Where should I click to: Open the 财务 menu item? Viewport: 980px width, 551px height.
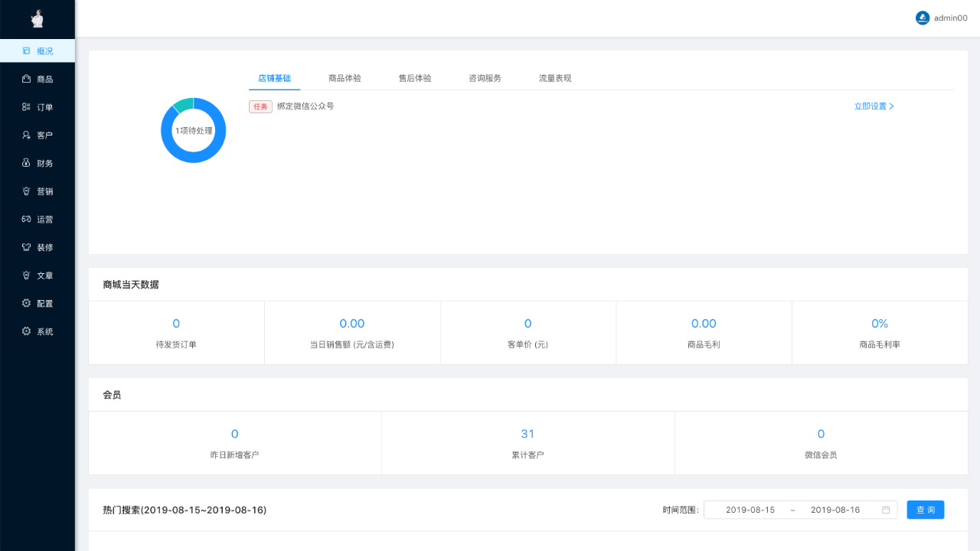tap(38, 163)
